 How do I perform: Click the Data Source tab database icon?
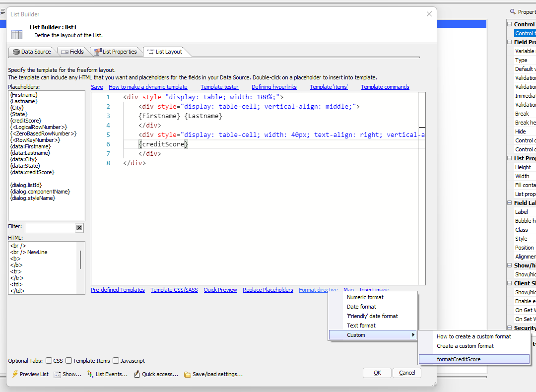point(16,52)
